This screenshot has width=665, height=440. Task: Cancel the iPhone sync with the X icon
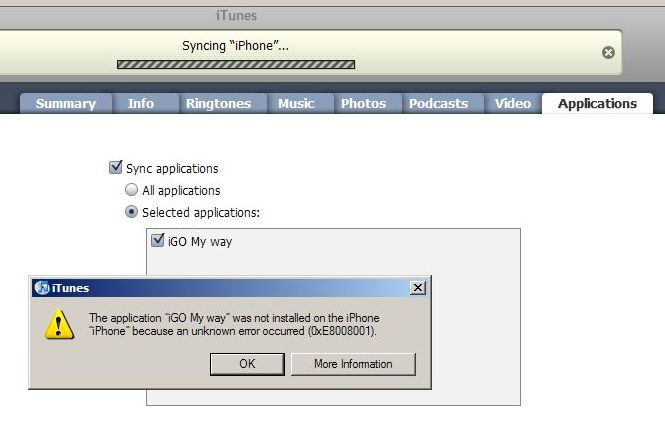point(609,52)
